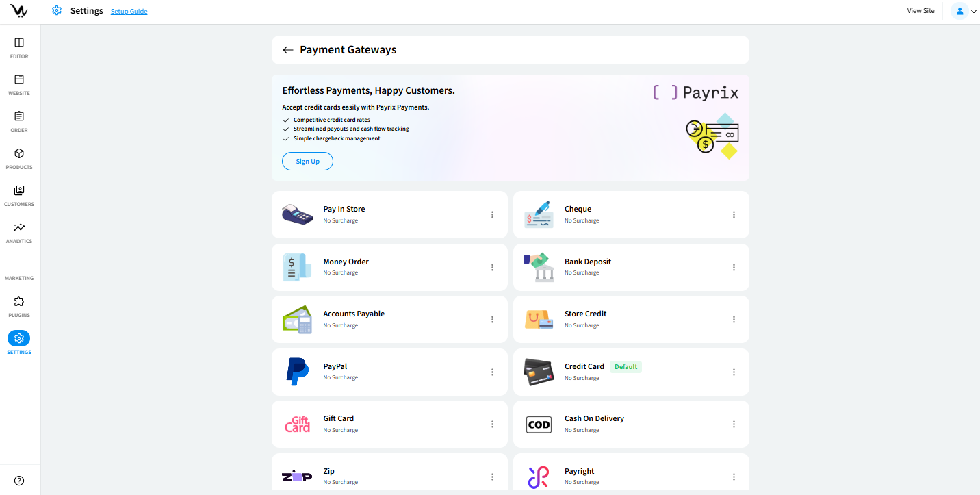Click the back arrow beside Payment Gateways
Image resolution: width=980 pixels, height=495 pixels.
click(288, 50)
